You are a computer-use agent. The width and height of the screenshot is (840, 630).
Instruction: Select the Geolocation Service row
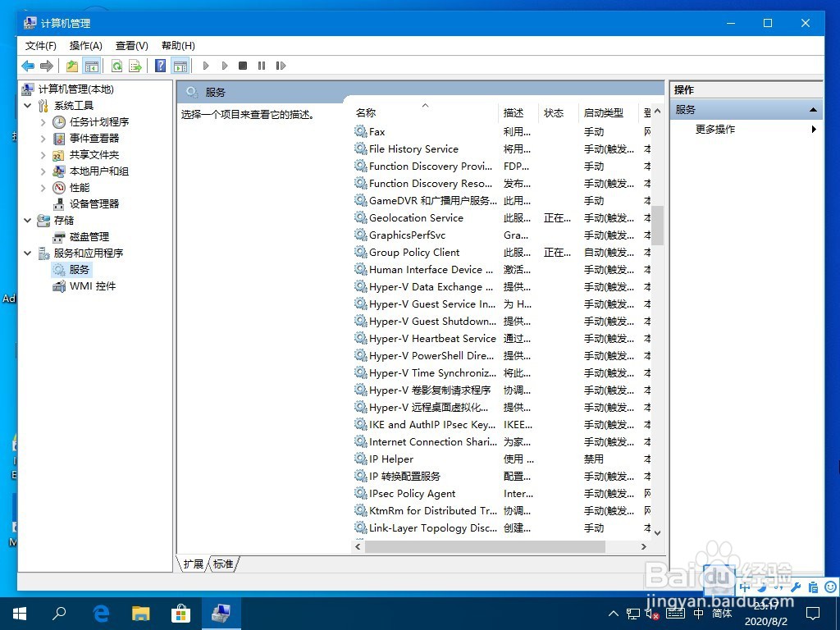(502, 218)
